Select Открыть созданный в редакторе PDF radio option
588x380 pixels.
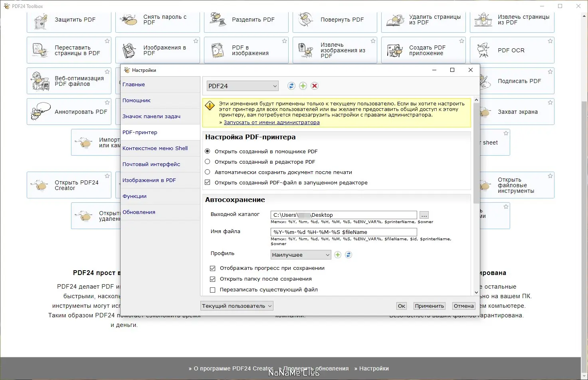coord(208,162)
